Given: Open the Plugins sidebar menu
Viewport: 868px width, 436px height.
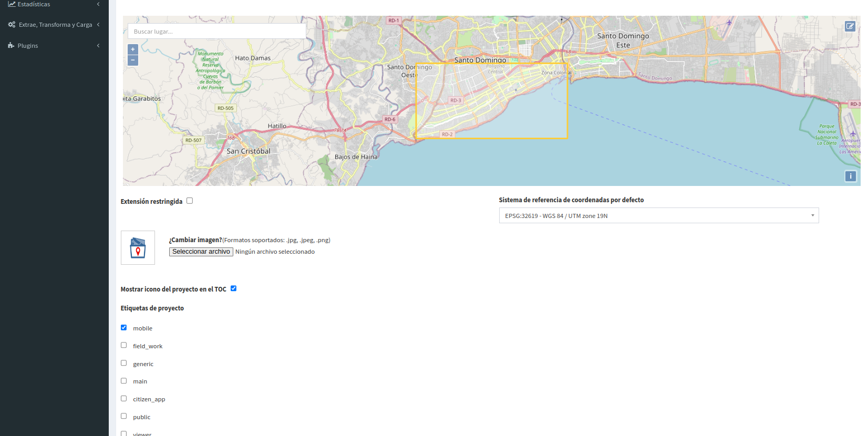Looking at the screenshot, I should (54, 46).
